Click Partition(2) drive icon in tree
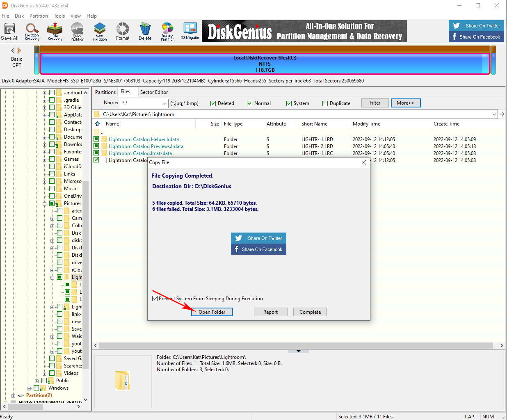The height and width of the screenshot is (420, 507). pyautogui.click(x=21, y=395)
